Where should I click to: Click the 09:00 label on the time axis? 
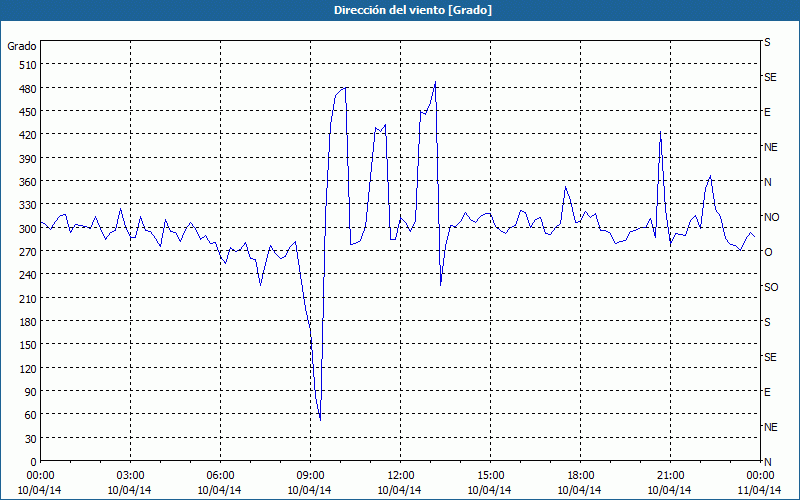pos(310,476)
